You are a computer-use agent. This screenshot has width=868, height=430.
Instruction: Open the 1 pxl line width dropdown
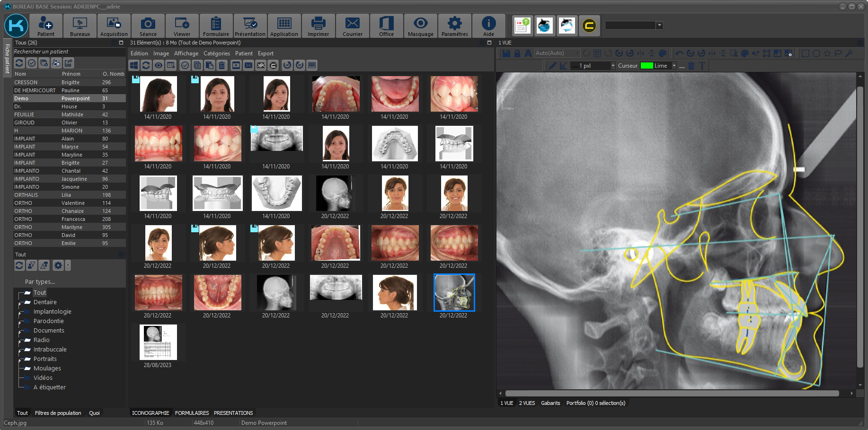(x=613, y=66)
